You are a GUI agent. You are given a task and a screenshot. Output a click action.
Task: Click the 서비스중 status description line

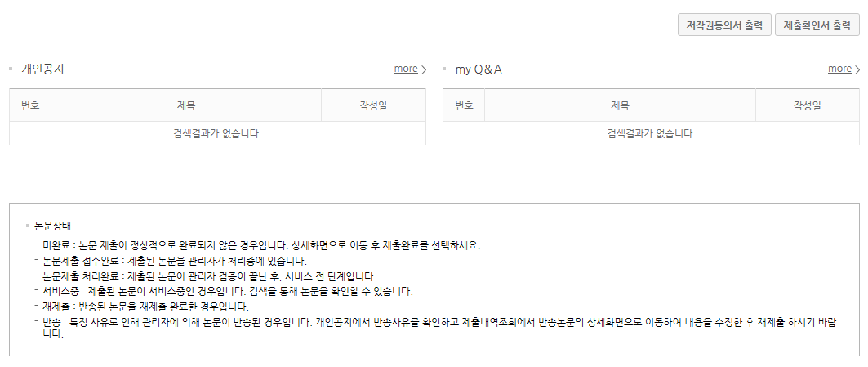click(228, 291)
